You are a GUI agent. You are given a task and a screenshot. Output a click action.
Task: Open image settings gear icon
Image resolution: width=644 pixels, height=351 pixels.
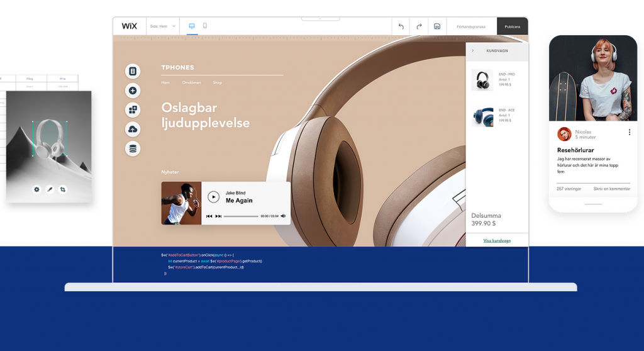[x=36, y=189]
